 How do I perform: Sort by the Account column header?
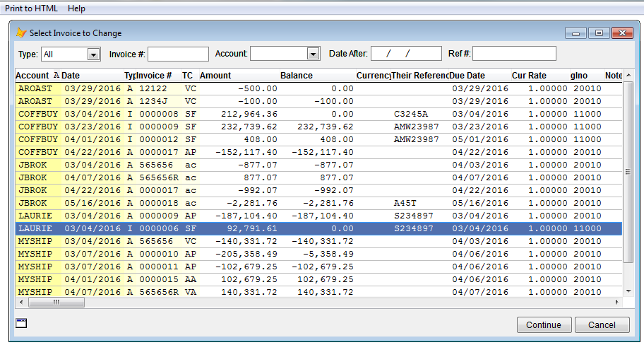[38, 76]
